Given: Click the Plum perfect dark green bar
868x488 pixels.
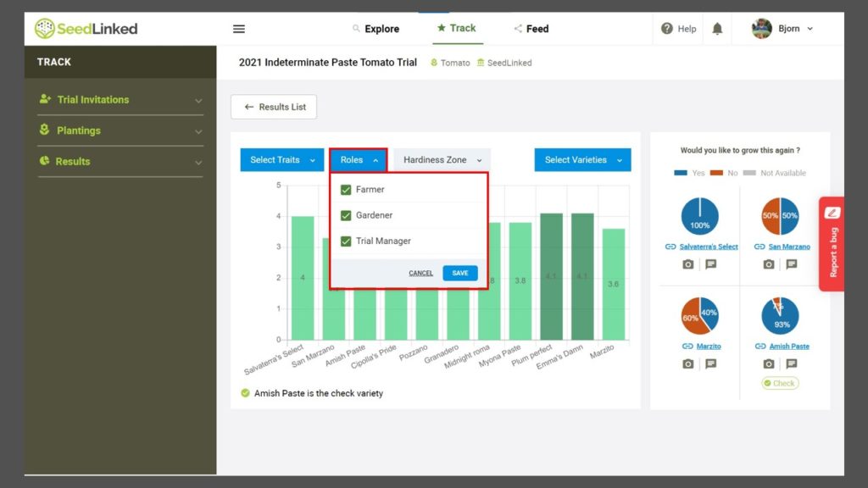Looking at the screenshot, I should pyautogui.click(x=551, y=277).
